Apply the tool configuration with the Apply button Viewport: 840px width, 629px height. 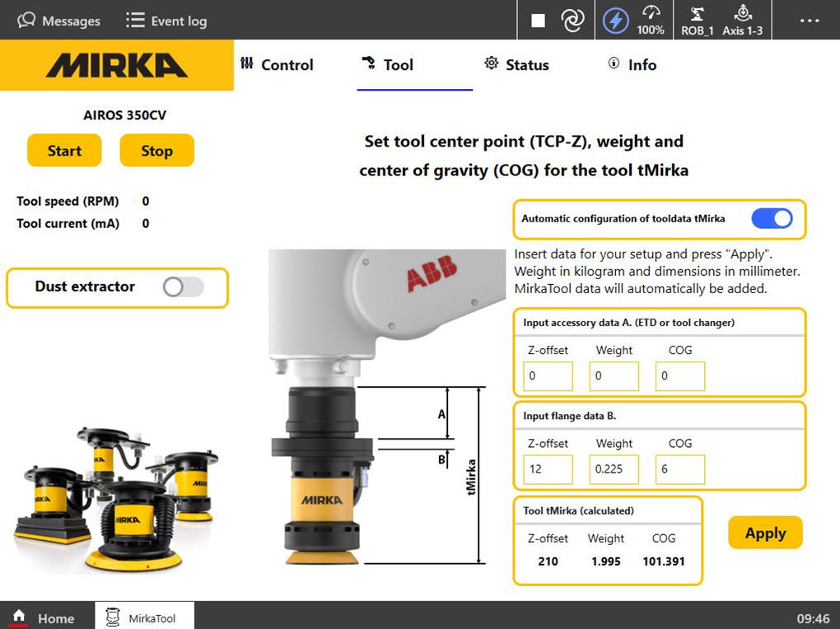point(764,532)
